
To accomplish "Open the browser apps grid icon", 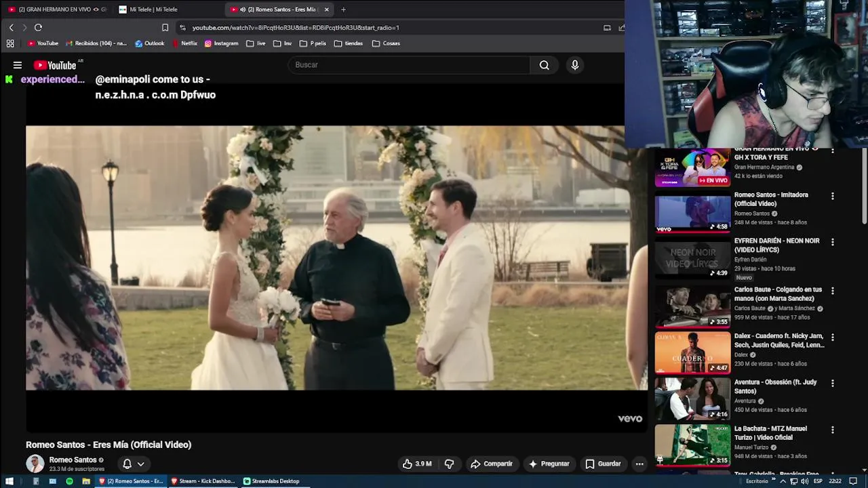I will tap(10, 43).
